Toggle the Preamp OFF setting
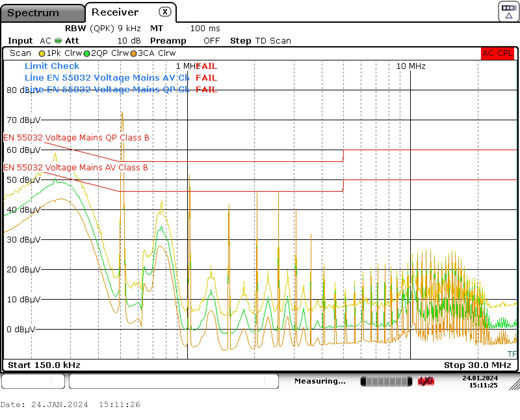 (x=211, y=41)
